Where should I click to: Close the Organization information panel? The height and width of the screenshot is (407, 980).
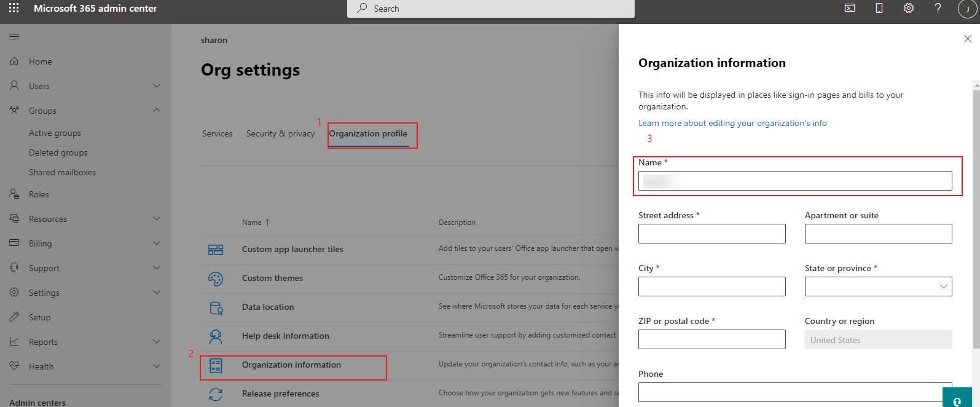click(x=968, y=39)
